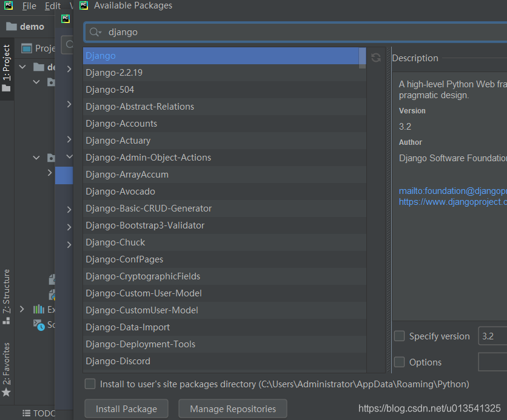Collapse the demo root folder node
Screen dimensions: 507x420
[x=22, y=67]
